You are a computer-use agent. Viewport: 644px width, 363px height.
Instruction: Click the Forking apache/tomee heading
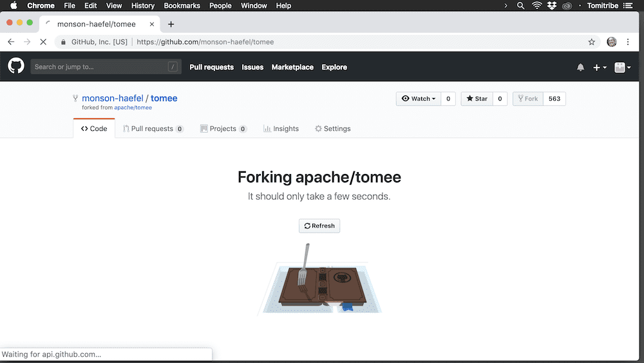[319, 177]
